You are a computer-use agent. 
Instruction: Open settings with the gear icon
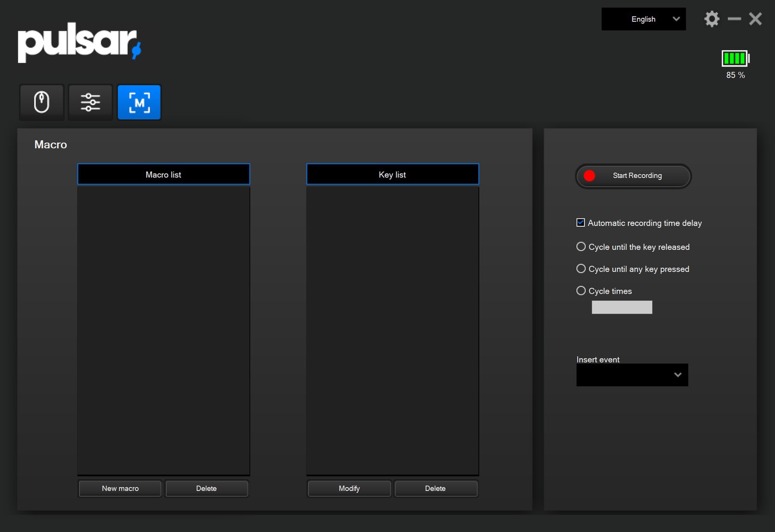coord(712,19)
